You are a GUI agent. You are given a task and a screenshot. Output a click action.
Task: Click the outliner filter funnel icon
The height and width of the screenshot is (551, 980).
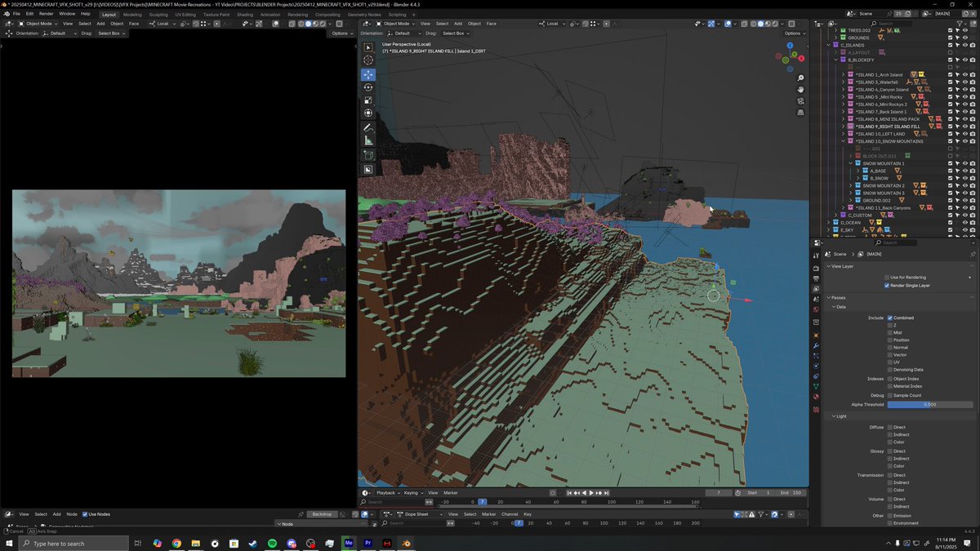click(x=960, y=22)
